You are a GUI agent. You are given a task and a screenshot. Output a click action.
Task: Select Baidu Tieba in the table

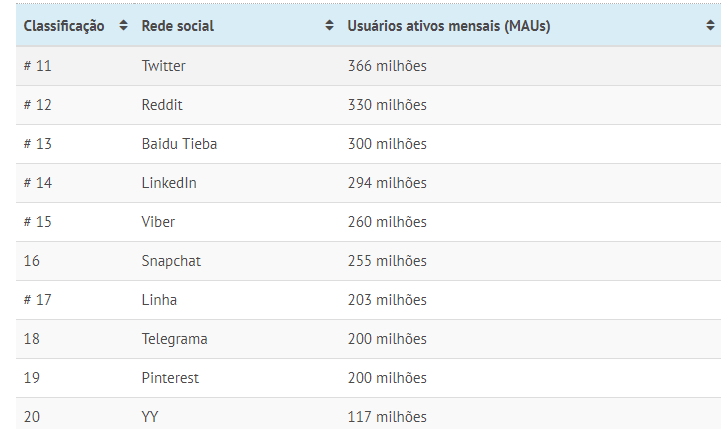pyautogui.click(x=179, y=144)
